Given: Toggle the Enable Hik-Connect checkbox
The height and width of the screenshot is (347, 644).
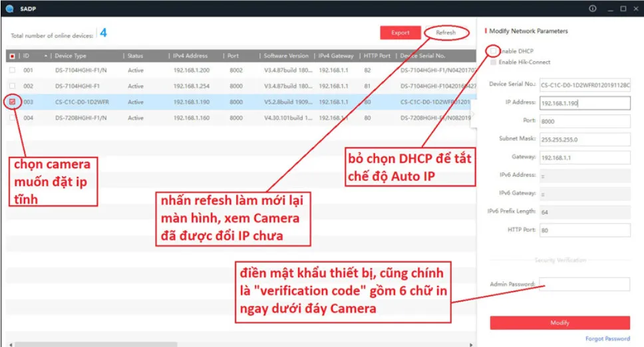Looking at the screenshot, I should 493,62.
